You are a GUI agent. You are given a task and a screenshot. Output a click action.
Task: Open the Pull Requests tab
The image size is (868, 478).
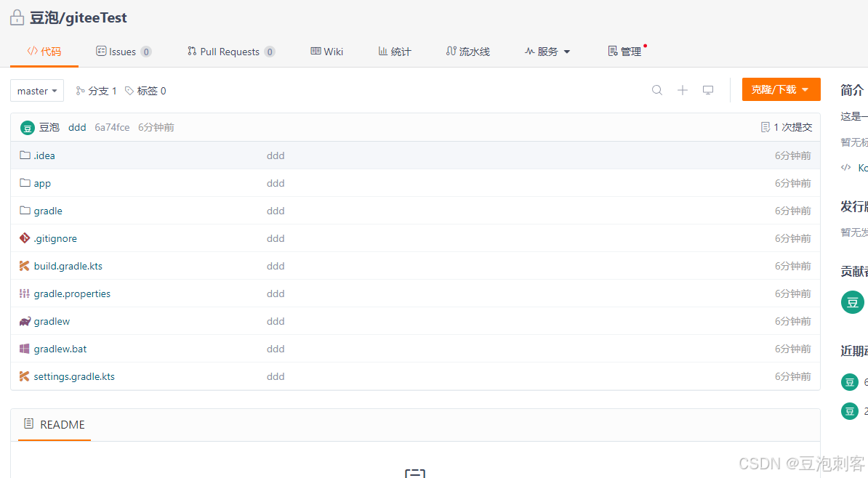231,52
